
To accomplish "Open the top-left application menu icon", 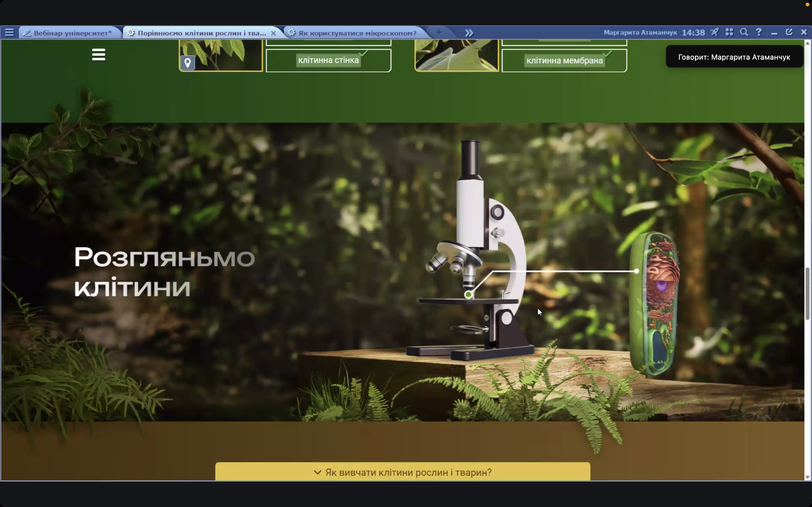I will point(9,32).
